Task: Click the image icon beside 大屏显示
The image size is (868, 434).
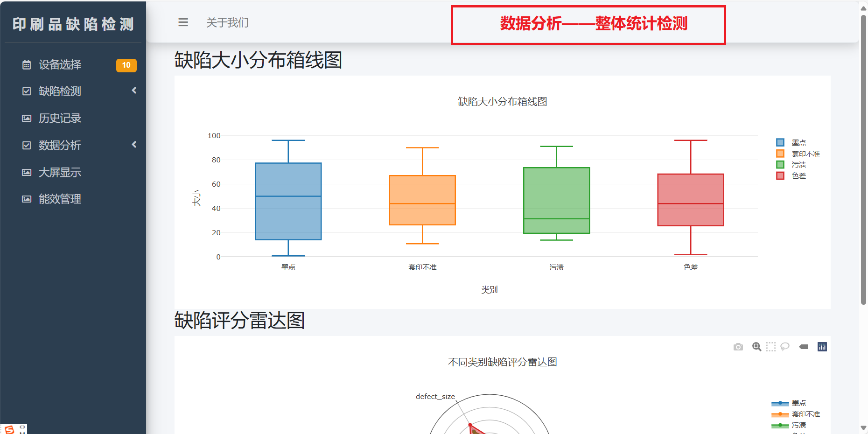Action: point(27,172)
